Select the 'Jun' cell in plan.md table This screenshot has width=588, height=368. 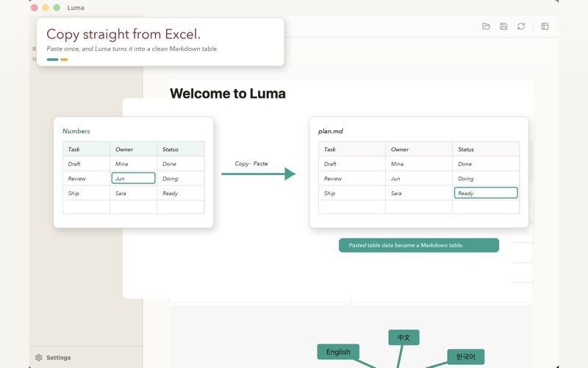[419, 178]
